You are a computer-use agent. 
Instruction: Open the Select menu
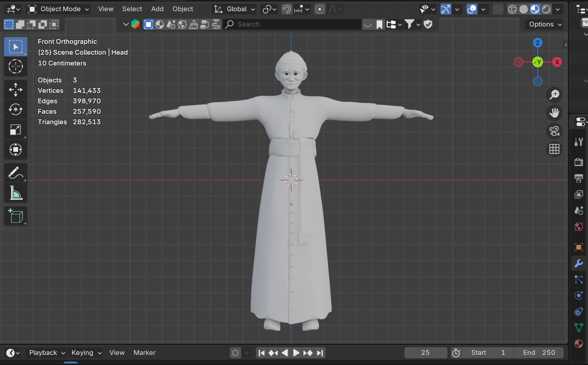(132, 9)
